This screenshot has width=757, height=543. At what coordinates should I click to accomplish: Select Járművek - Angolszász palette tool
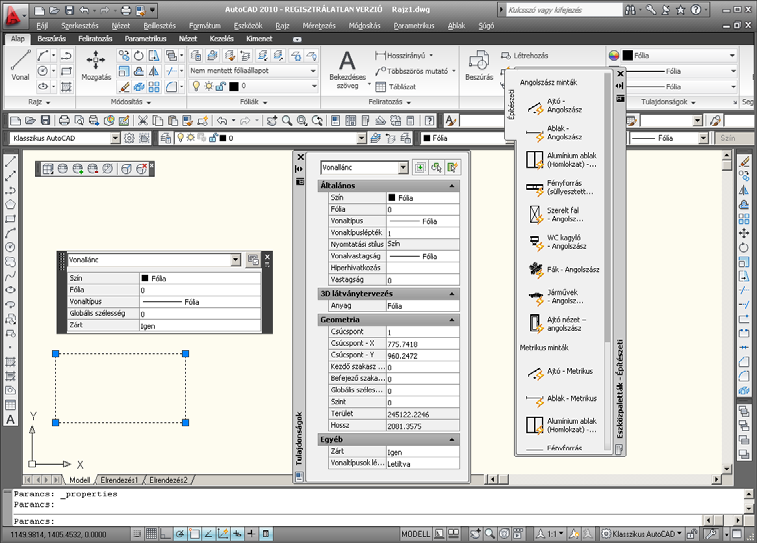(x=555, y=296)
